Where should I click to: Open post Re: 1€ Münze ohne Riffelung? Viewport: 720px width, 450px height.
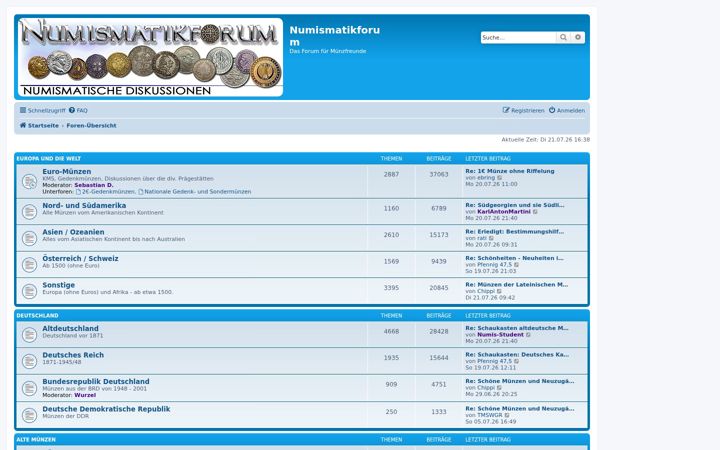pos(510,171)
